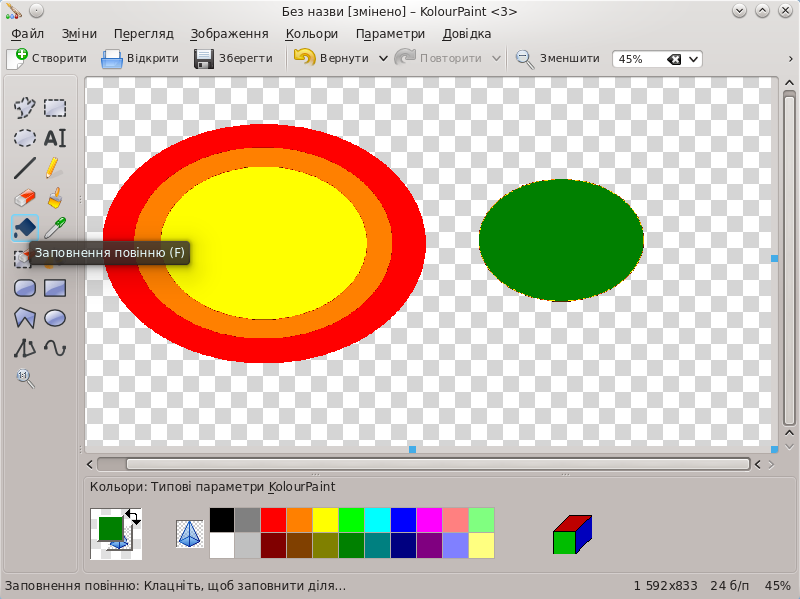Open the color similarity cube setting

(572, 534)
